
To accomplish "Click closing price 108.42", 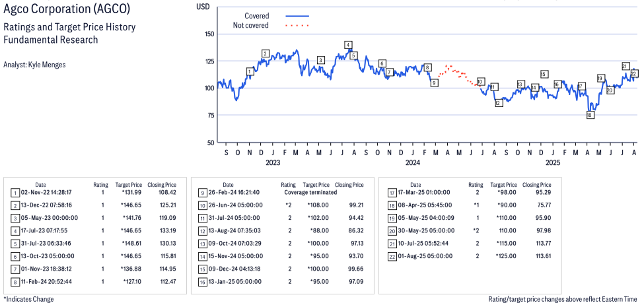I will point(167,192).
